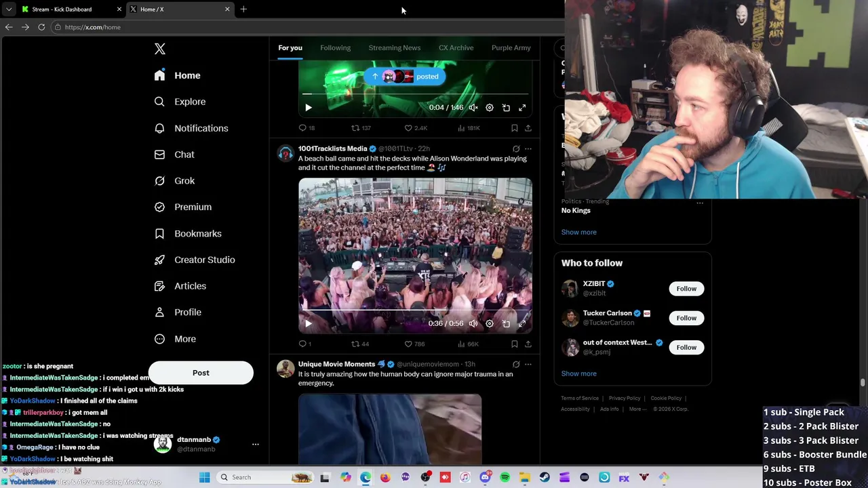This screenshot has height=488, width=868.
Task: Switch to the CX Archive tab
Action: point(456,47)
